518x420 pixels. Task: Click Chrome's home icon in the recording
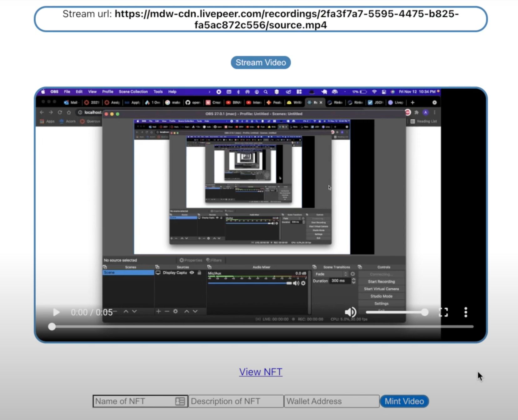(x=69, y=112)
